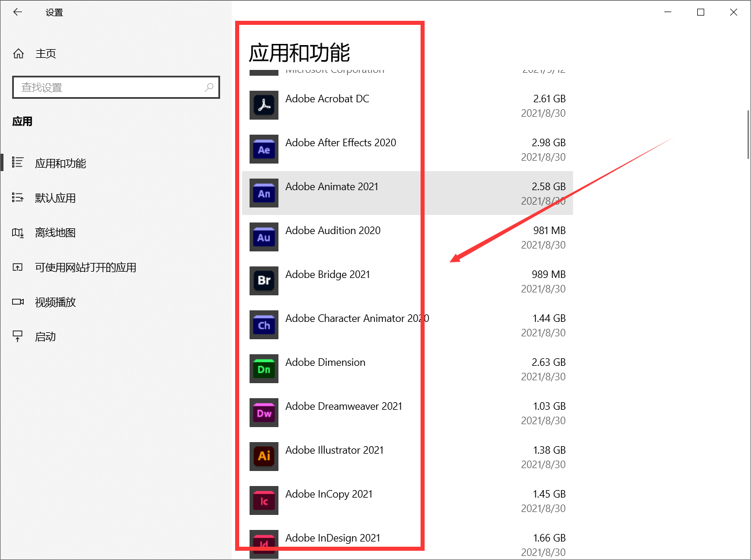Image resolution: width=751 pixels, height=560 pixels.
Task: Select Adobe Dreamweaver 2021 entry
Action: point(407,413)
